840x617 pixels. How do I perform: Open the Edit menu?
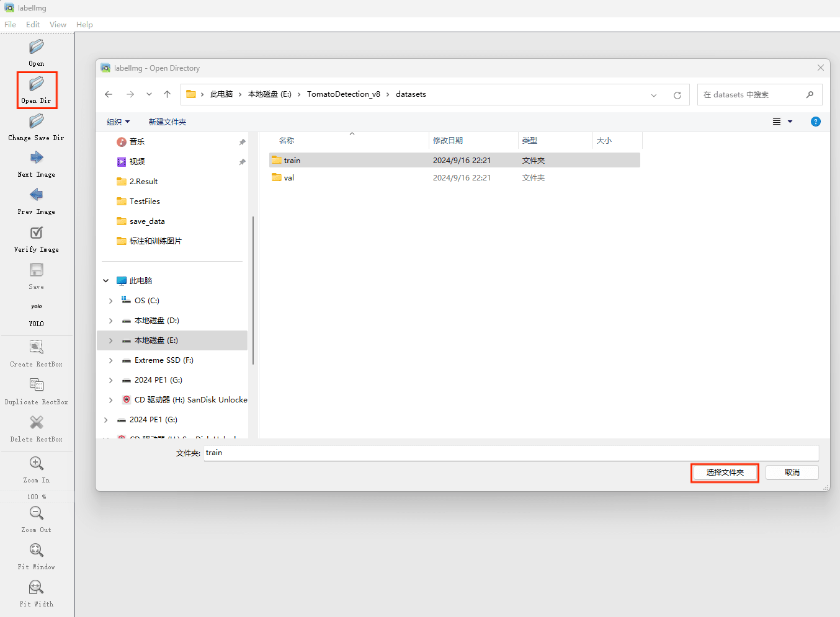pyautogui.click(x=33, y=25)
